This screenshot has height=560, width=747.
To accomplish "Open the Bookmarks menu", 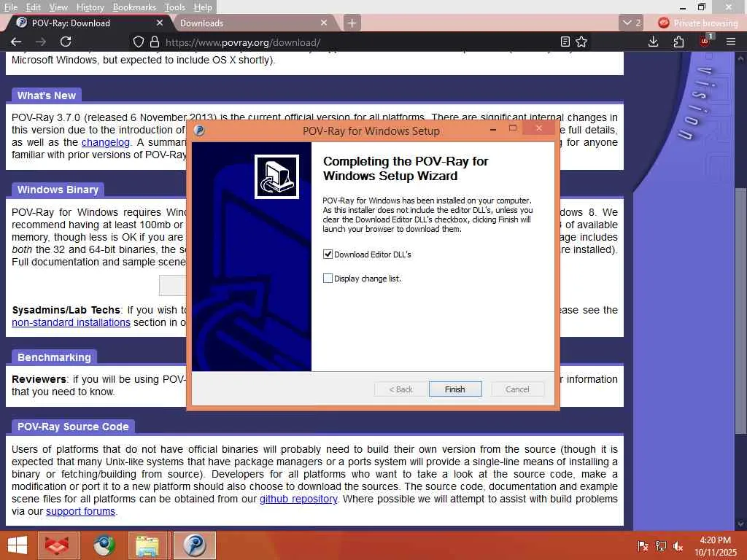I will [134, 7].
